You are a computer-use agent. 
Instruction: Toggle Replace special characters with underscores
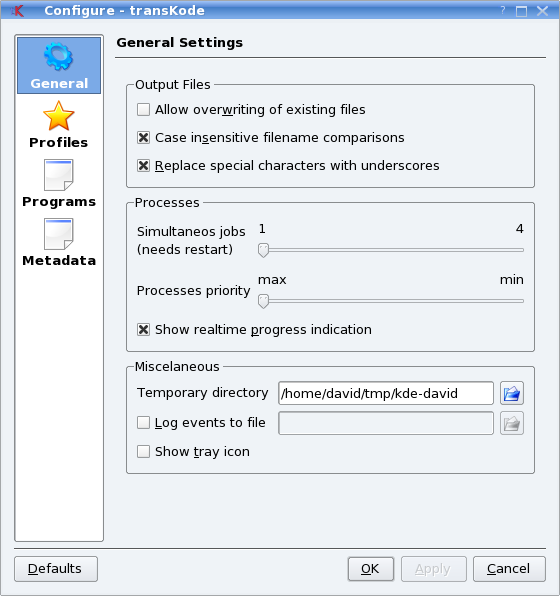(x=143, y=166)
